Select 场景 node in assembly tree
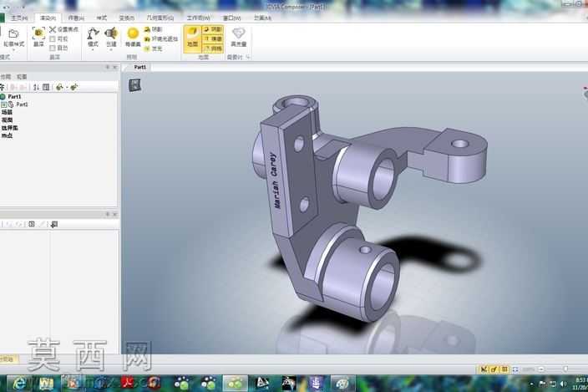The width and height of the screenshot is (588, 392). click(8, 112)
